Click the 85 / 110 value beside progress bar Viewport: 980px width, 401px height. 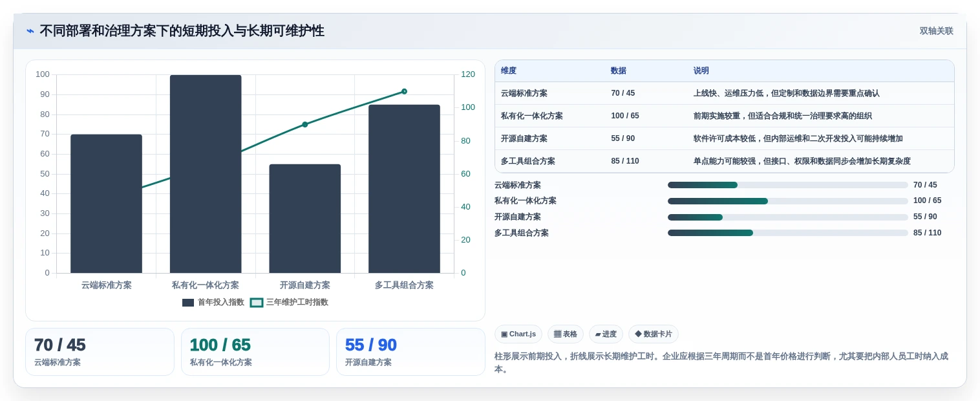(927, 233)
